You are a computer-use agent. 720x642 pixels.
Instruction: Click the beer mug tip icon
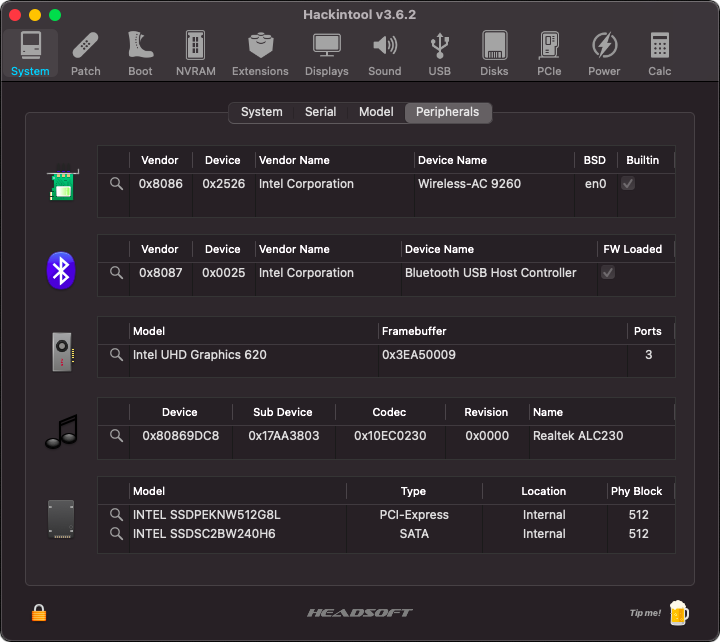pyautogui.click(x=679, y=613)
